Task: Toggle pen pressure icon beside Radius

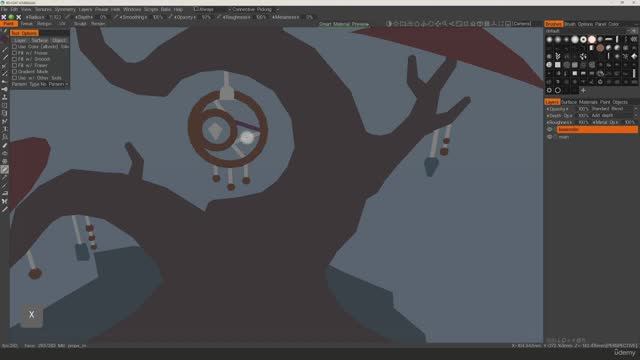Action: click(x=67, y=18)
